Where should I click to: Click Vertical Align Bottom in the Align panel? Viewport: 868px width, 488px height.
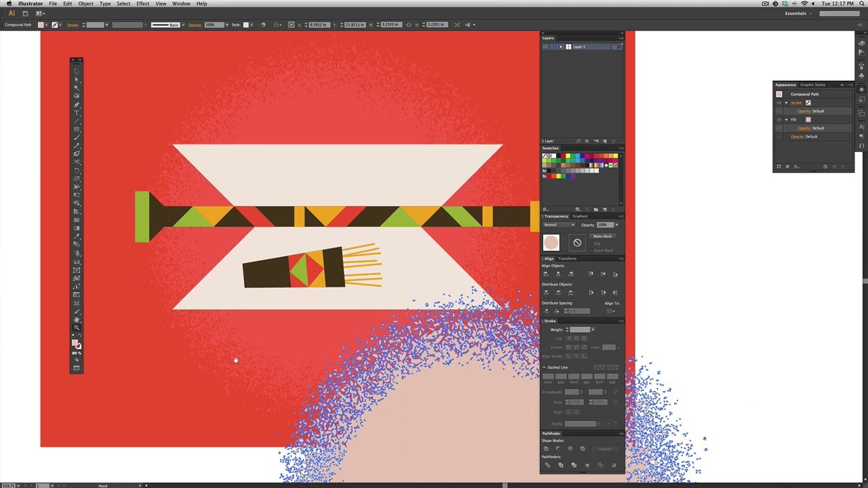[615, 274]
